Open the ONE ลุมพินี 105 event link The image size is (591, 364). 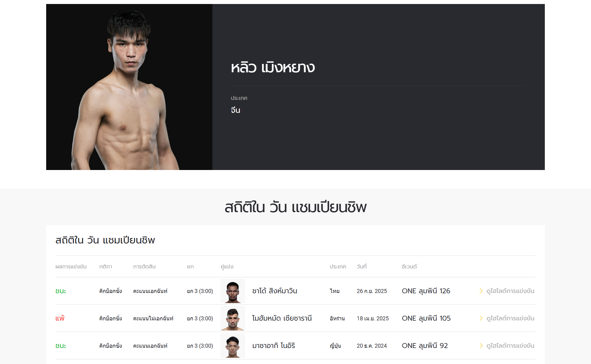[x=426, y=318]
